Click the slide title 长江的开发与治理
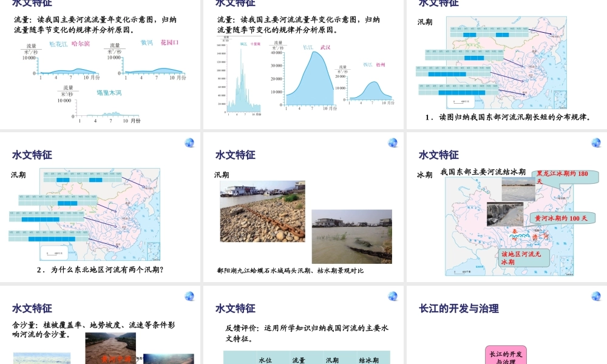This screenshot has width=607, height=364. coord(459,309)
